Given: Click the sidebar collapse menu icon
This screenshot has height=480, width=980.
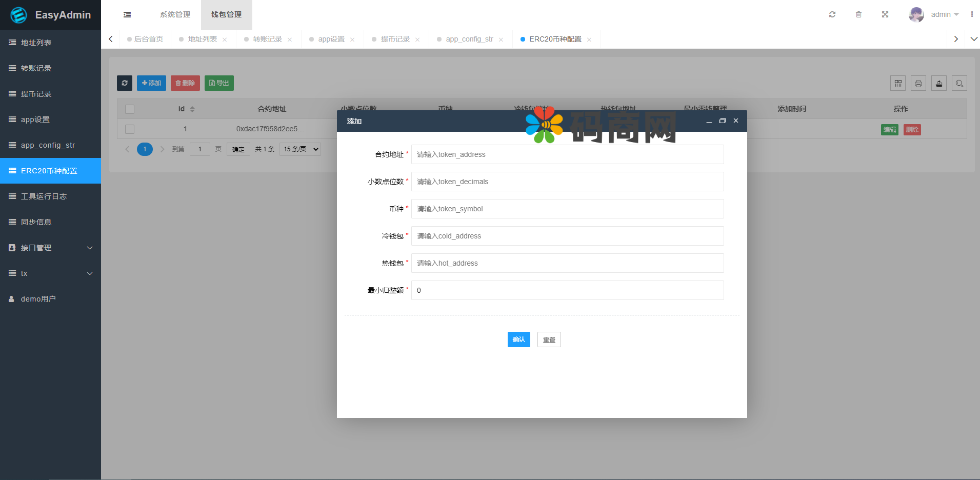Looking at the screenshot, I should pyautogui.click(x=127, y=15).
